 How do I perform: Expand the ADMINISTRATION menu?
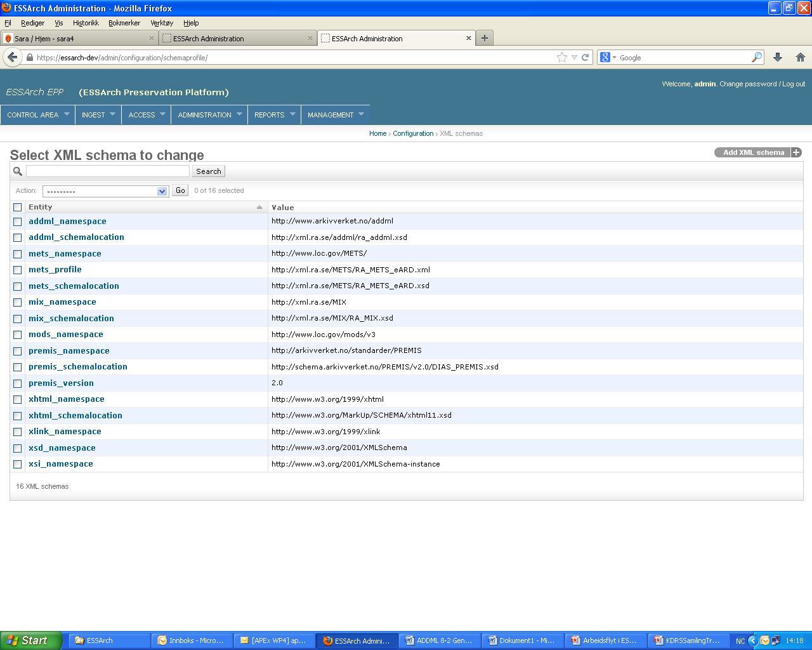(x=210, y=115)
